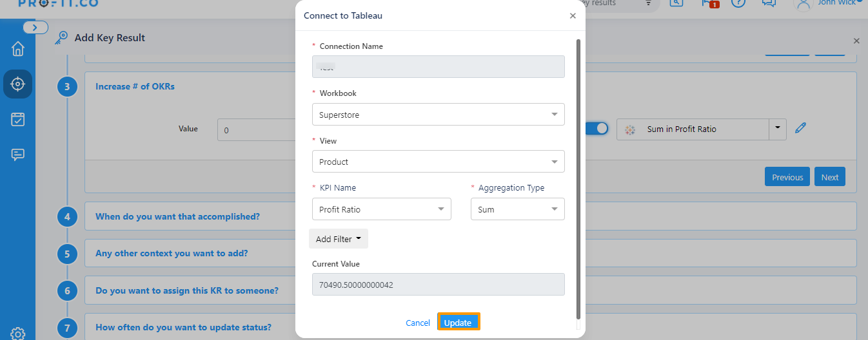Toggle the blue switch beside Sum in Profit Ratio
The width and height of the screenshot is (868, 340).
click(x=597, y=129)
